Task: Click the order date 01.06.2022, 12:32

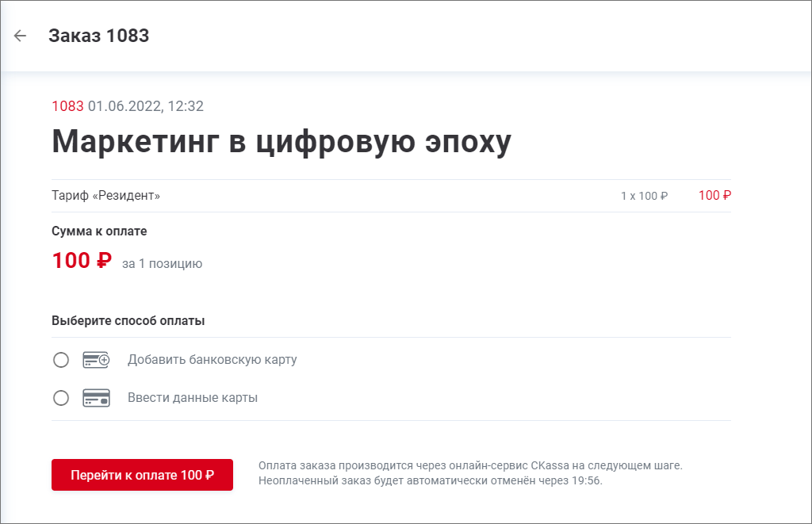Action: click(145, 106)
